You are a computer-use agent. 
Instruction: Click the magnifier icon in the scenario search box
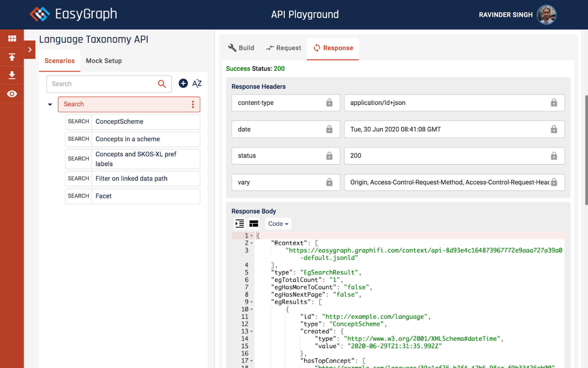point(162,84)
